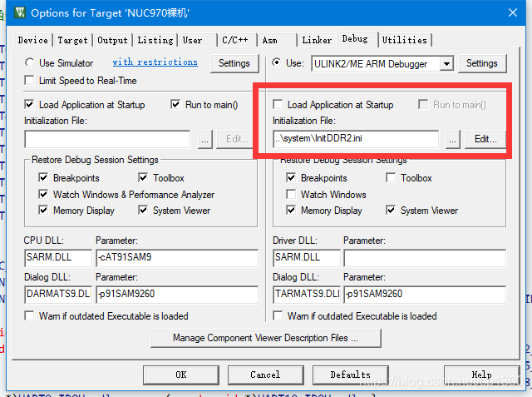The image size is (532, 397).
Task: Open the Output tab
Action: (x=112, y=40)
